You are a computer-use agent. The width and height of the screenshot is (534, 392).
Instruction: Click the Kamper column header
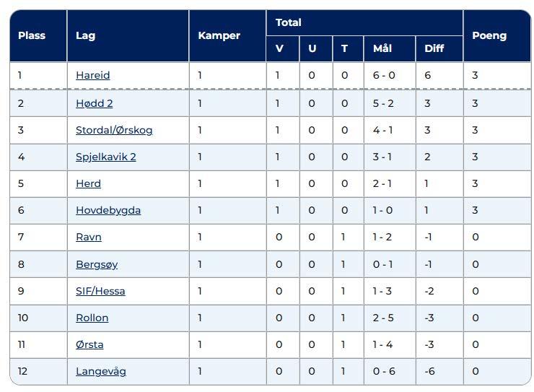click(219, 35)
